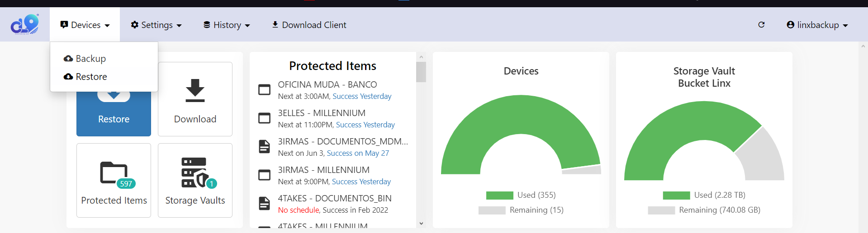The width and height of the screenshot is (868, 233).
Task: Click the Download Client link
Action: 309,25
